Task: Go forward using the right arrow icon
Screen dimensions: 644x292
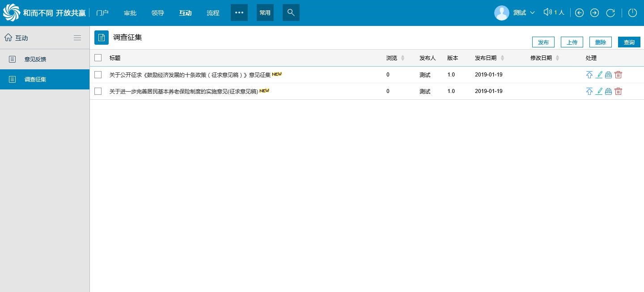Action: click(x=594, y=13)
